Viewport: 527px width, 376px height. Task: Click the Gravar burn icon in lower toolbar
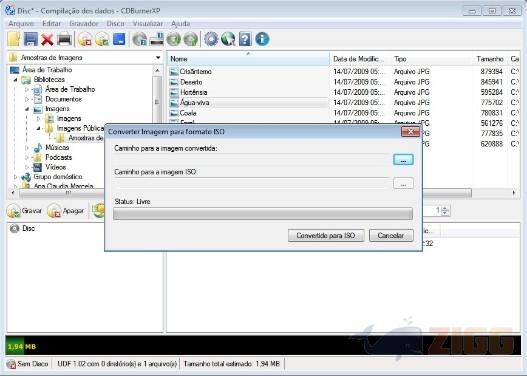click(13, 211)
